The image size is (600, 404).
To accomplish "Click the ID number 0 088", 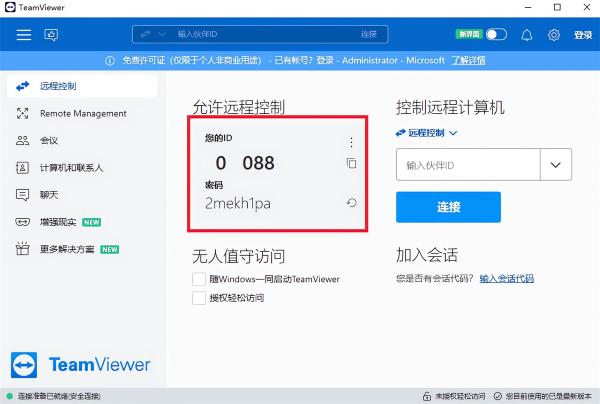I will 245,163.
